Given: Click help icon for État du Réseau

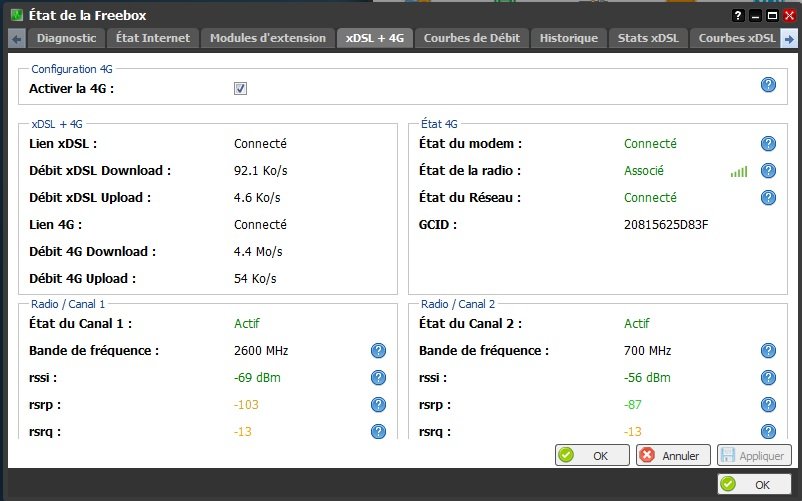Looking at the screenshot, I should point(768,198).
